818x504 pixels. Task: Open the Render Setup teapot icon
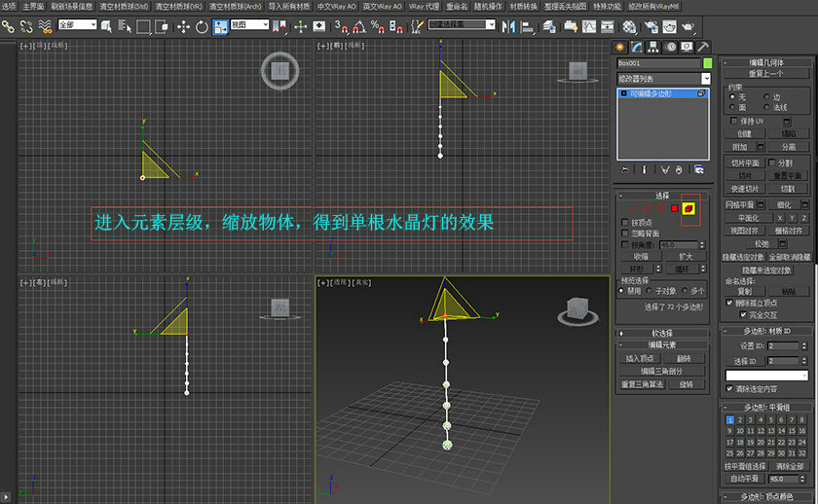tap(651, 26)
